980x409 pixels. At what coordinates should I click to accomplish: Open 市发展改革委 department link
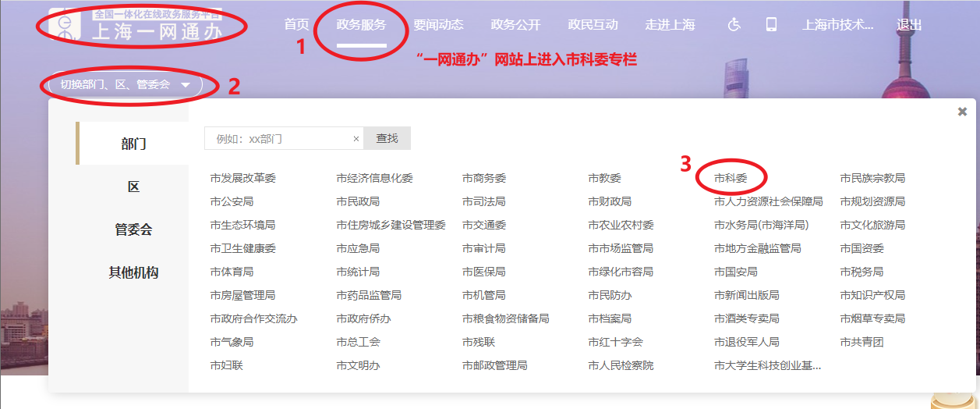tap(242, 178)
